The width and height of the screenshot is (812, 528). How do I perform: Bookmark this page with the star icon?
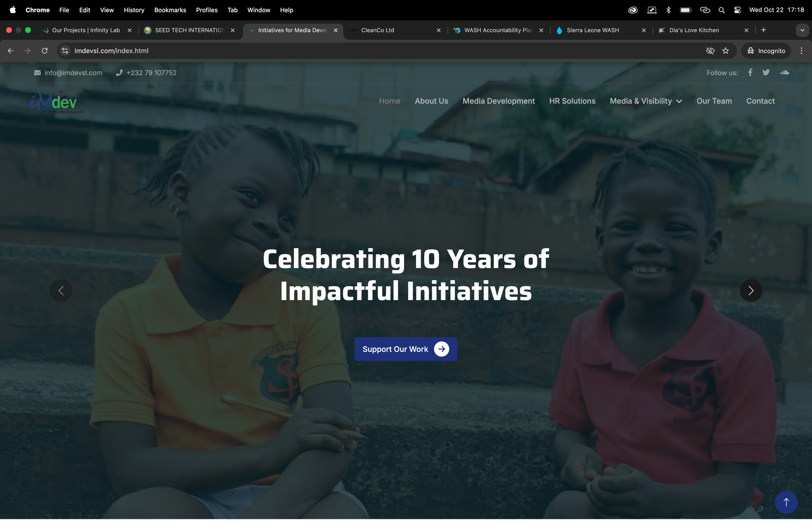click(x=726, y=51)
